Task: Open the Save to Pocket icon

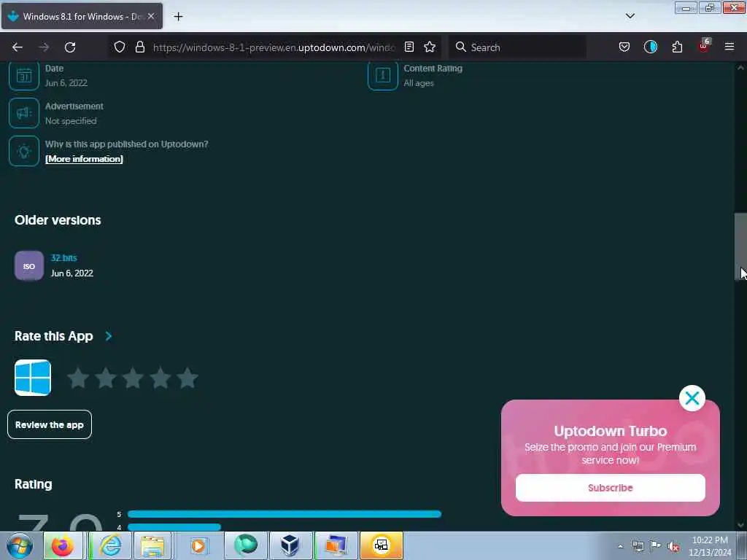Action: pos(624,47)
